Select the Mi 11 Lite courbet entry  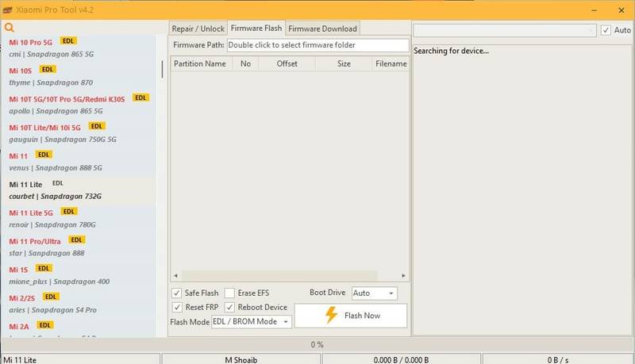pos(79,190)
